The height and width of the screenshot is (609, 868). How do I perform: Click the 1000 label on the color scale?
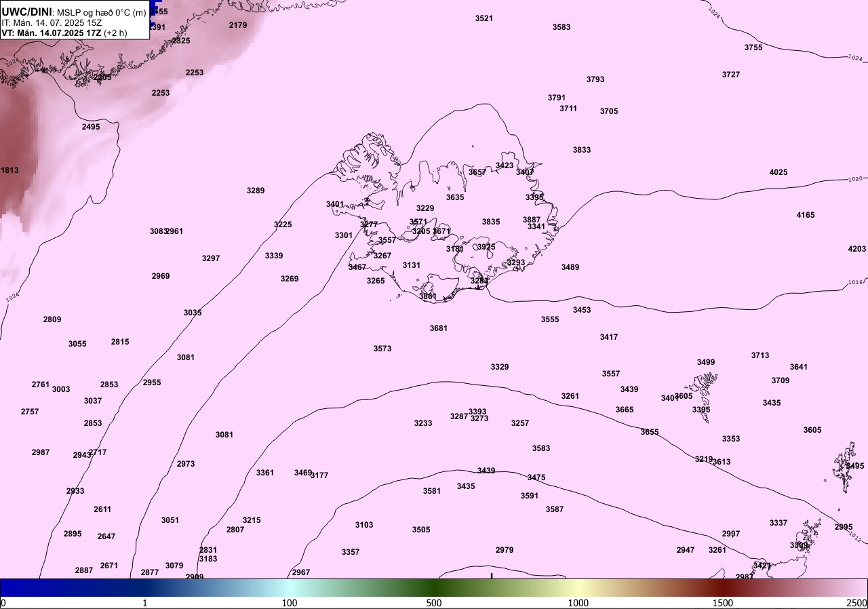pos(578,603)
